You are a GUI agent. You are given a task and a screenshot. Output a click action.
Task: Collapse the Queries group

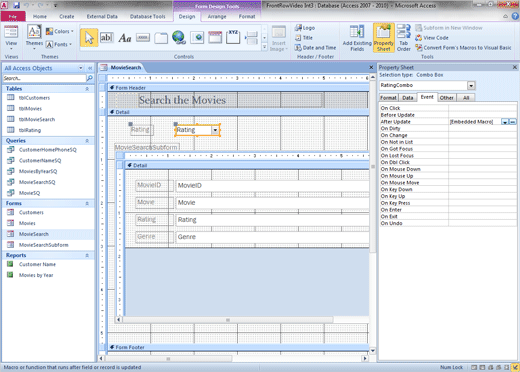click(87, 141)
